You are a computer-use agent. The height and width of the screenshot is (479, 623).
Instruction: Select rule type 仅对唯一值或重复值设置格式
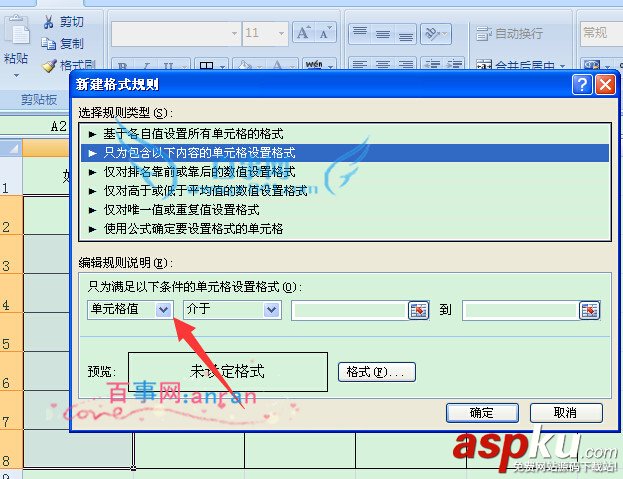tap(345, 210)
